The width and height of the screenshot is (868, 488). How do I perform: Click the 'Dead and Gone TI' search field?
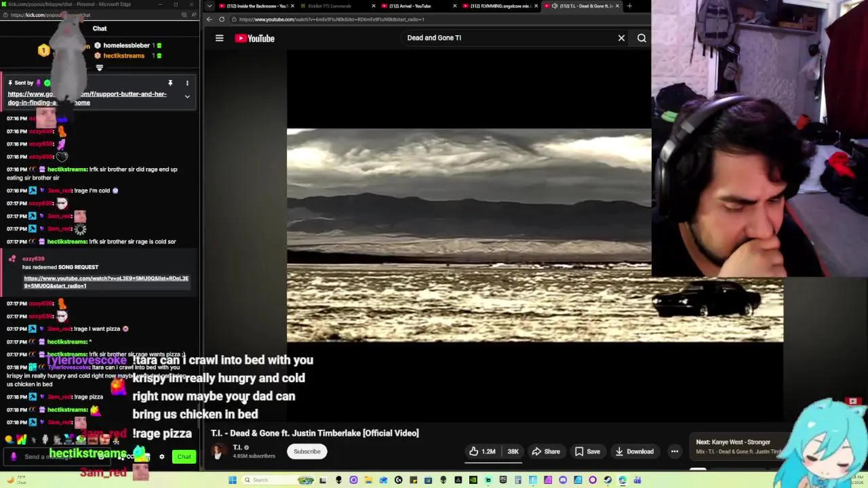(509, 38)
